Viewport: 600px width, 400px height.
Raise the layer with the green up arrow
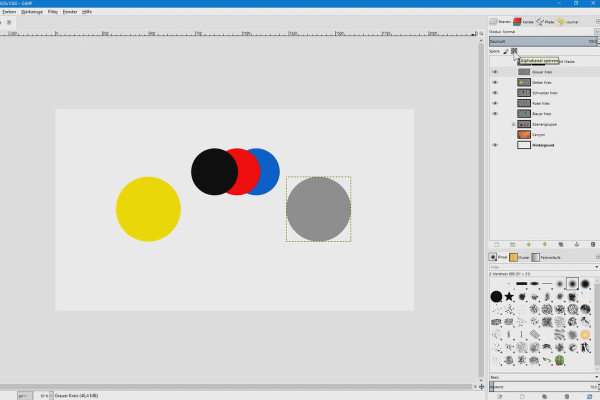pyautogui.click(x=528, y=245)
